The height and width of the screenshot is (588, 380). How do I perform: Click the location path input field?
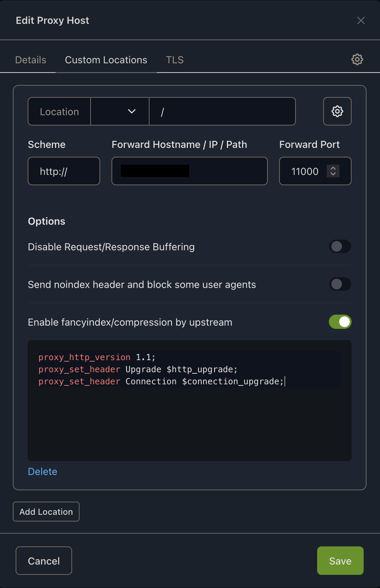click(x=222, y=111)
